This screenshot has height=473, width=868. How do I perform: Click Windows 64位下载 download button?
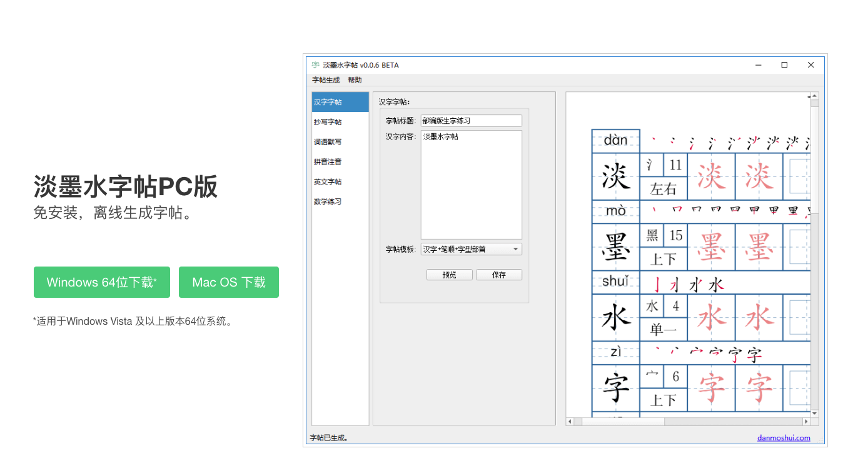coord(101,282)
